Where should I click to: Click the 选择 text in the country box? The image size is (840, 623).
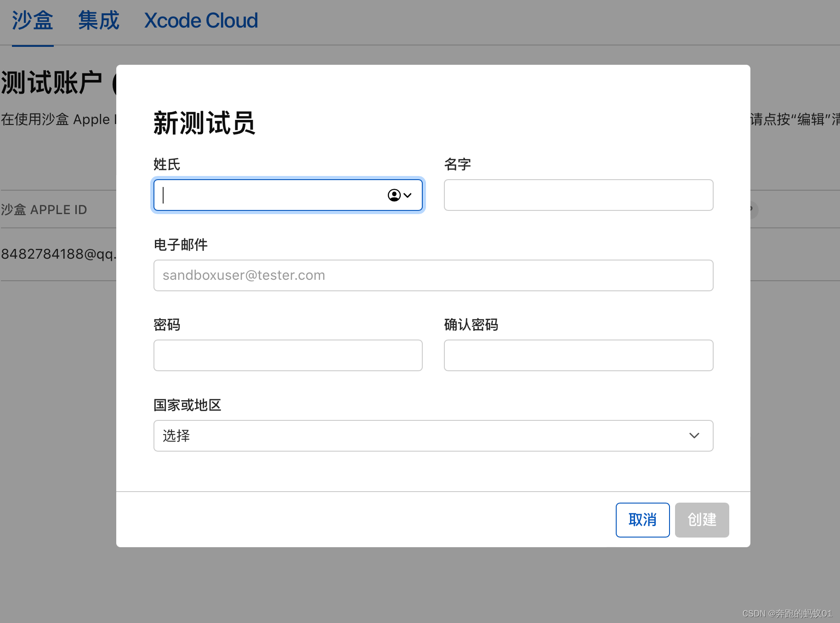coord(176,436)
